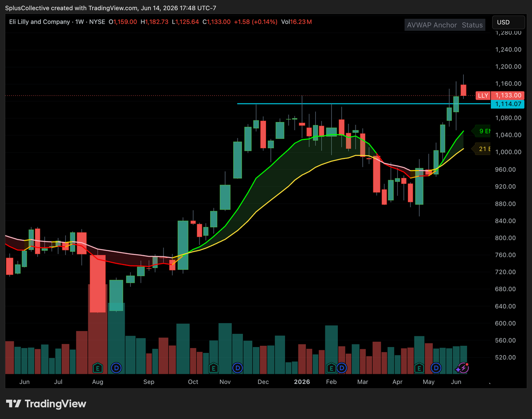The width and height of the screenshot is (532, 419).
Task: Open the November earnings E marker
Action: tap(214, 368)
